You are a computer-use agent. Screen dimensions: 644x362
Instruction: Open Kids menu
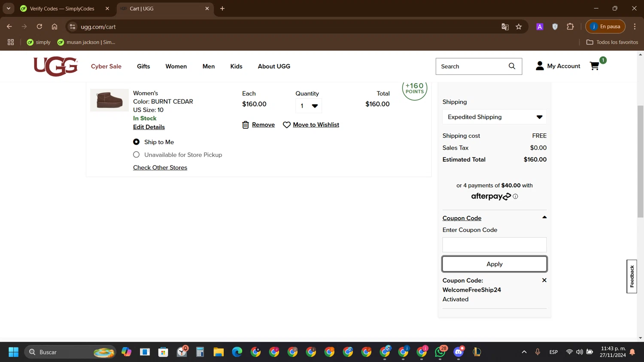click(236, 66)
